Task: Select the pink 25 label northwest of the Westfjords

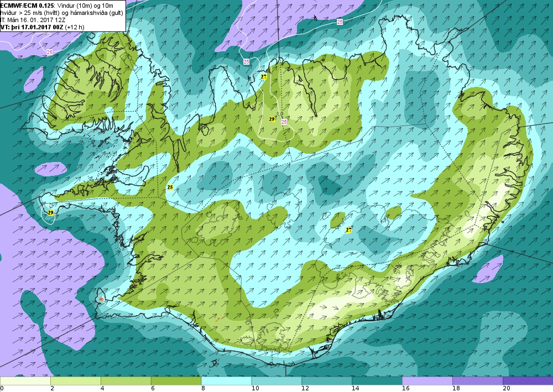Action: 49,52
